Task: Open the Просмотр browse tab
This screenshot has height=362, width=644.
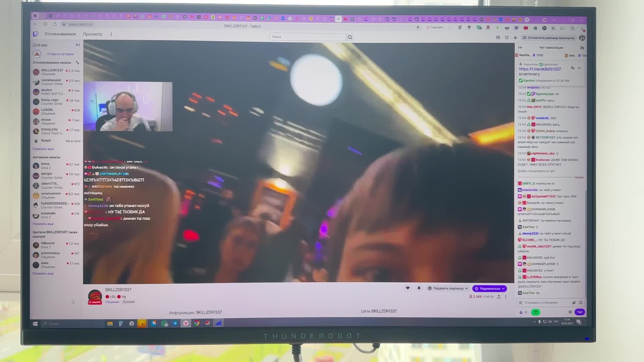Action: pos(93,34)
